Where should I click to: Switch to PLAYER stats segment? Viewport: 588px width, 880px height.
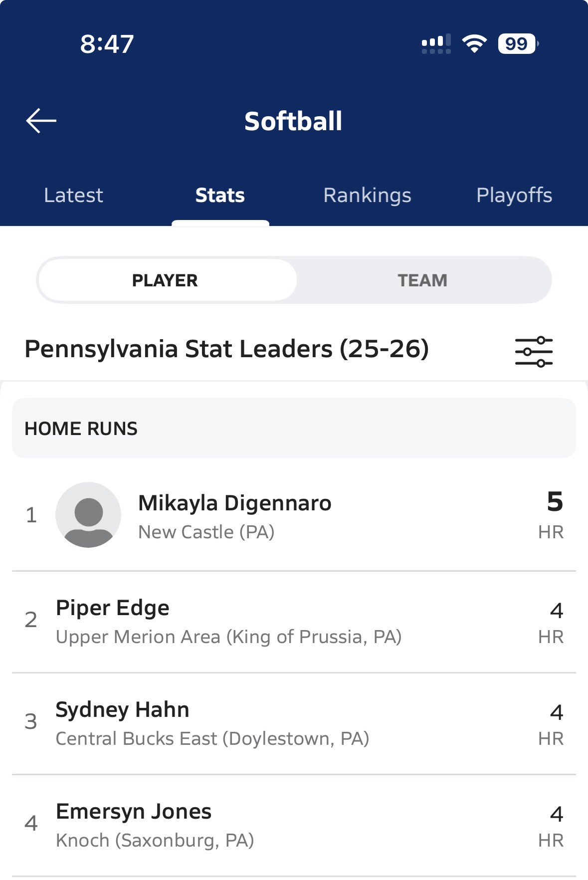(165, 280)
